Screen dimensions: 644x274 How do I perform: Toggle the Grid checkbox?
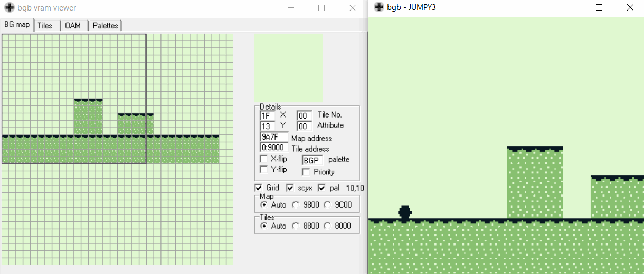pyautogui.click(x=258, y=188)
